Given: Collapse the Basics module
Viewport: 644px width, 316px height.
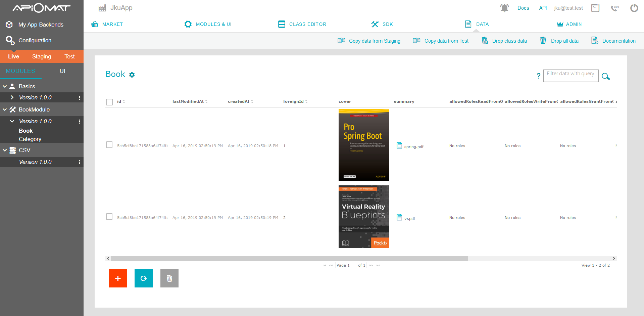Looking at the screenshot, I should coord(5,86).
